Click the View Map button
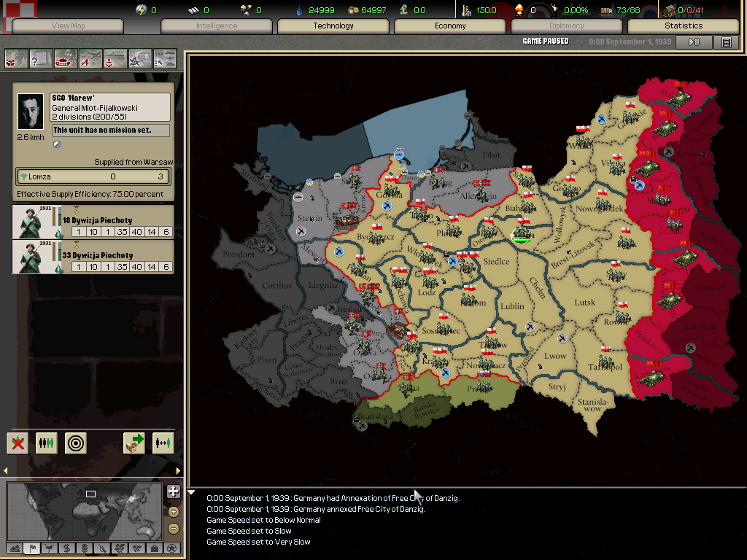 click(67, 26)
